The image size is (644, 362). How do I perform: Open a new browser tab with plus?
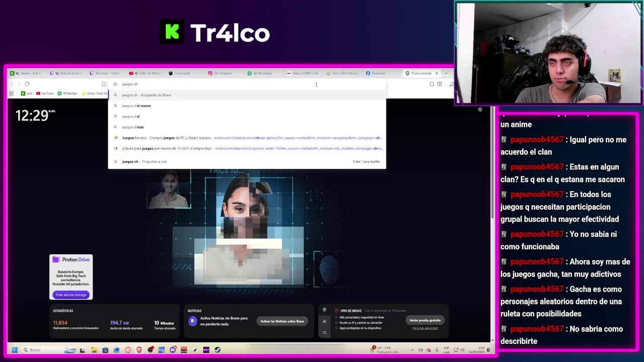(446, 73)
